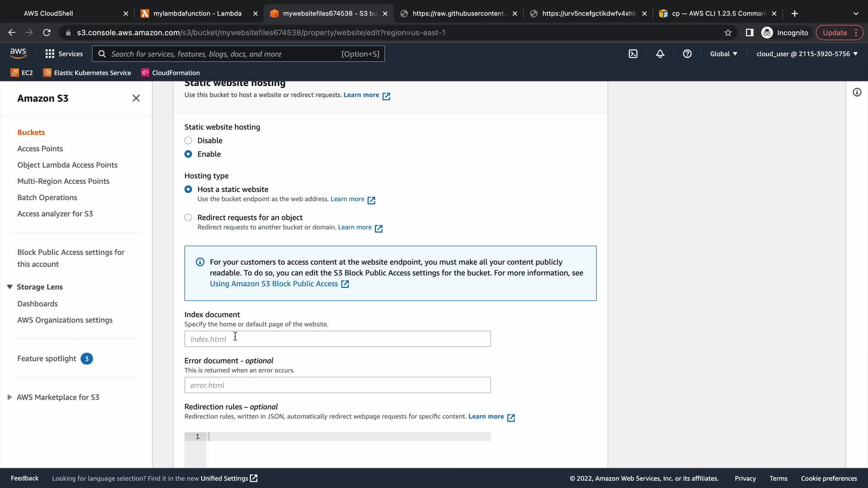Bookmark page with the star icon
Image resolution: width=868 pixels, height=488 pixels.
[728, 33]
